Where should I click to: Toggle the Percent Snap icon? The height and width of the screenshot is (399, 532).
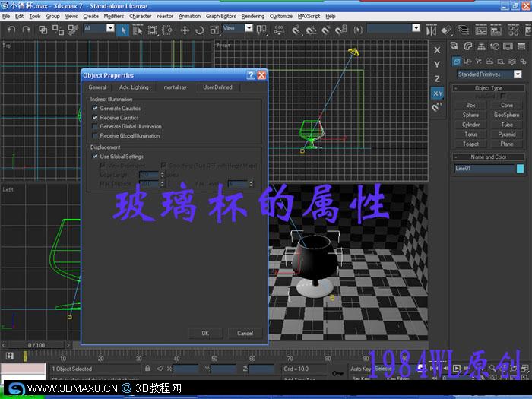click(326, 30)
